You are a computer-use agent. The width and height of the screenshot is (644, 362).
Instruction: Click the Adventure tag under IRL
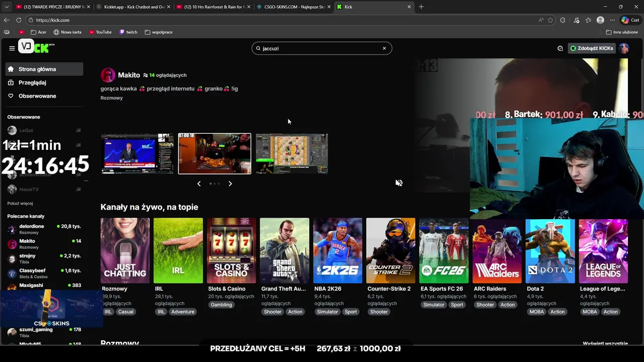click(x=183, y=312)
